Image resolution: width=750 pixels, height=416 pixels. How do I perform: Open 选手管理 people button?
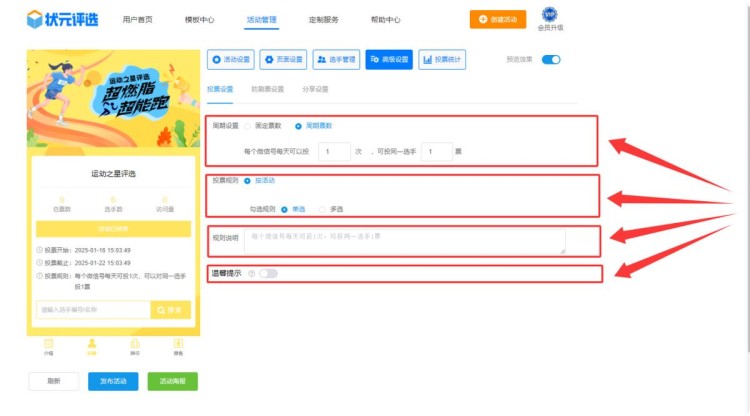336,60
